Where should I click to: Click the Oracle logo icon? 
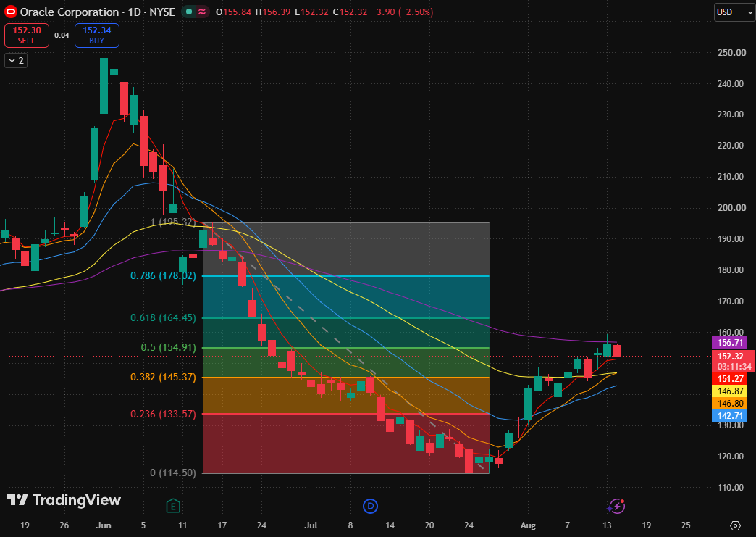pyautogui.click(x=11, y=12)
